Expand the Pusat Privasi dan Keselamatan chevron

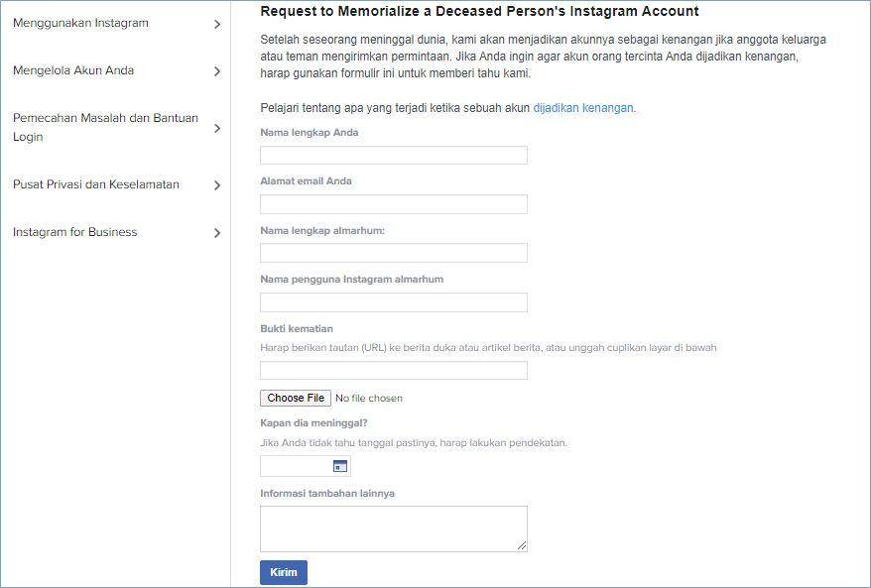click(x=217, y=185)
